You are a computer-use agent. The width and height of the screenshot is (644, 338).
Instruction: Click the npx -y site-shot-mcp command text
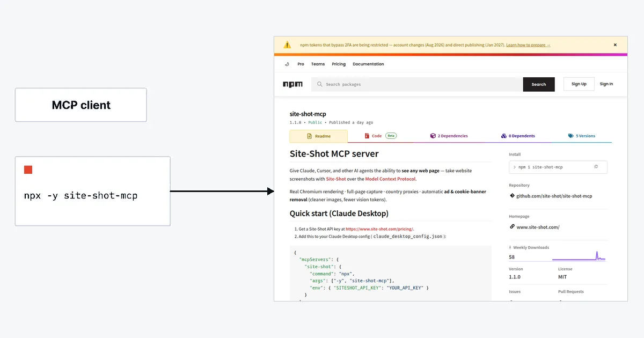(x=81, y=196)
